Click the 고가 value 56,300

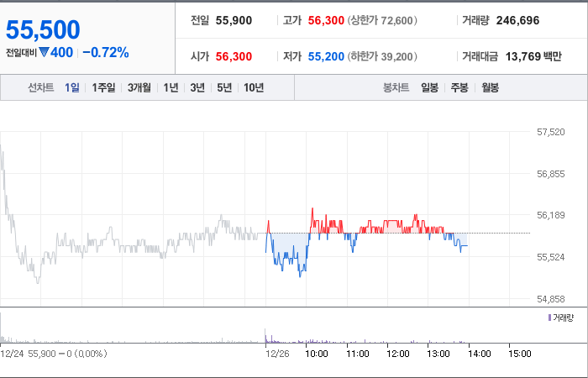pos(326,20)
